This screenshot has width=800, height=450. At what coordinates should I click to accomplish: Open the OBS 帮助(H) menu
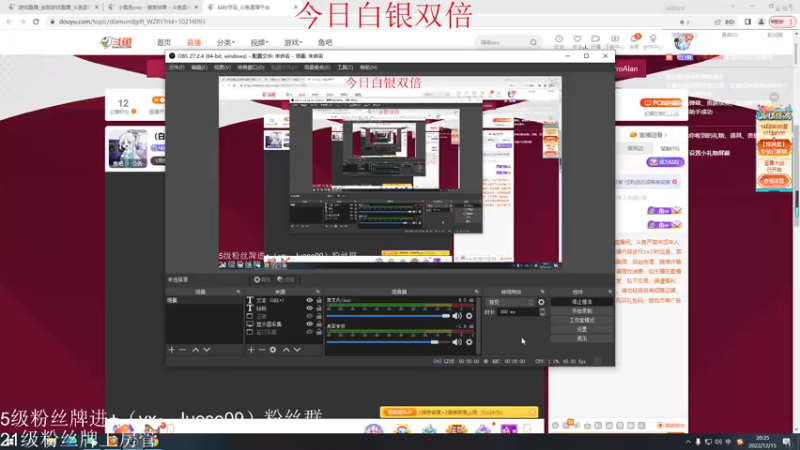368,67
